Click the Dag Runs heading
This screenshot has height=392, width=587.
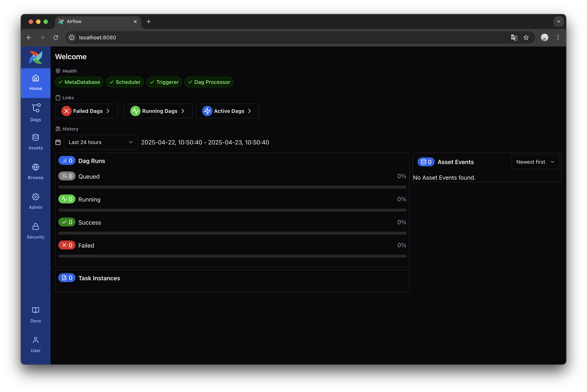tap(92, 161)
